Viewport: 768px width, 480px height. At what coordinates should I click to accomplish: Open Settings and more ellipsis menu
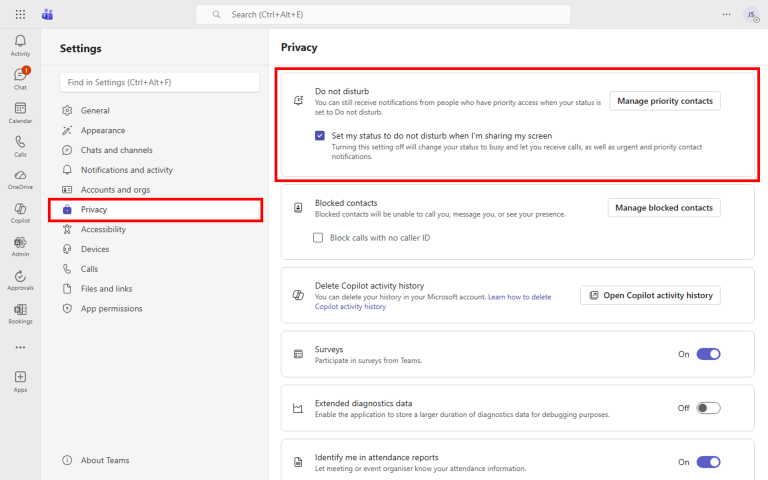726,14
